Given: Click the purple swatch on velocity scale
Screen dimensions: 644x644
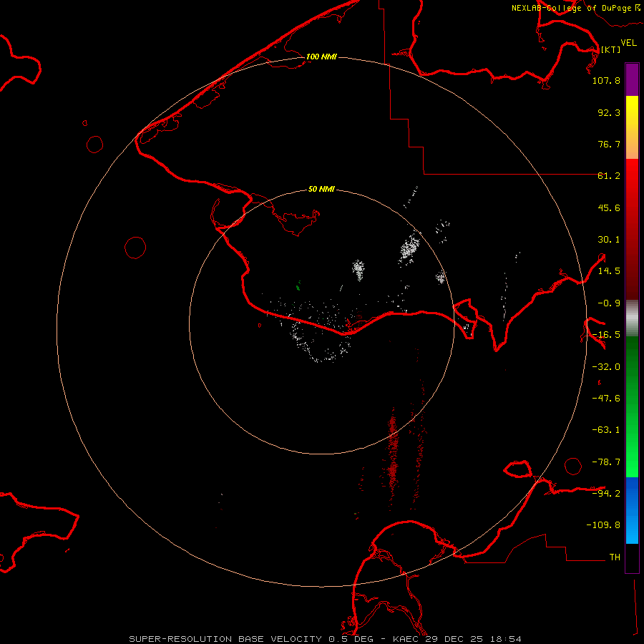Looking at the screenshot, I should click(x=632, y=79).
